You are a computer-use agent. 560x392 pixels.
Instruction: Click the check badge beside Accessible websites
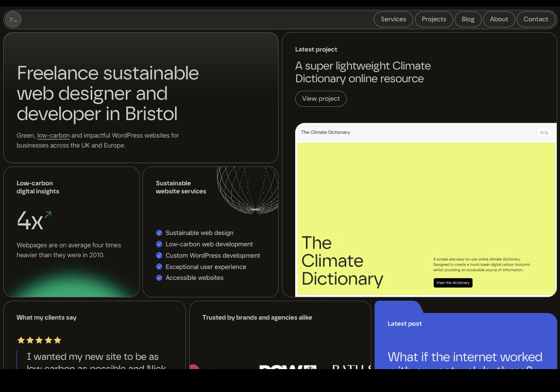tap(159, 277)
